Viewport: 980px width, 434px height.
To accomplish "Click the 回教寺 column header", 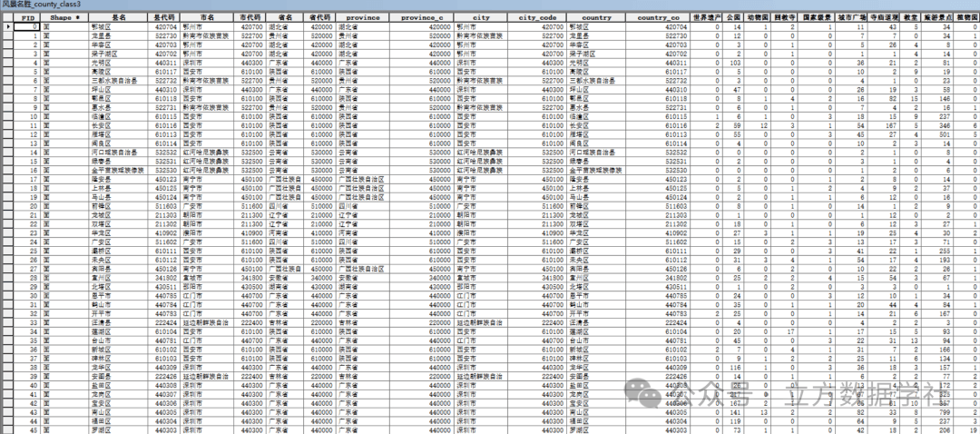I will click(x=784, y=17).
